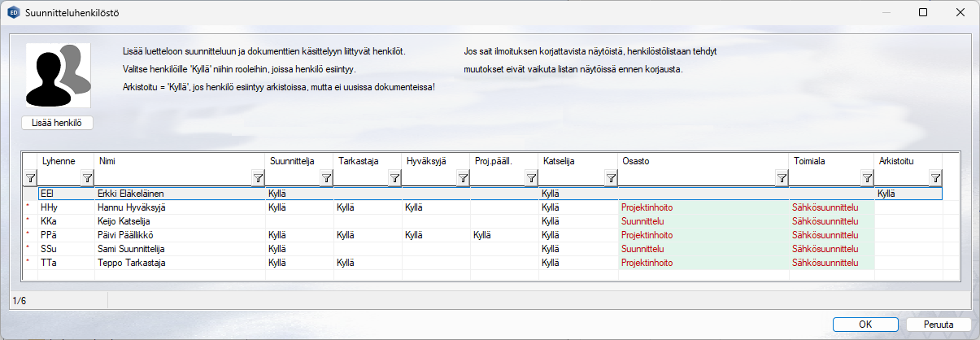Select the Sami Suunnittelija name cell
Image resolution: width=980 pixels, height=340 pixels.
(179, 248)
